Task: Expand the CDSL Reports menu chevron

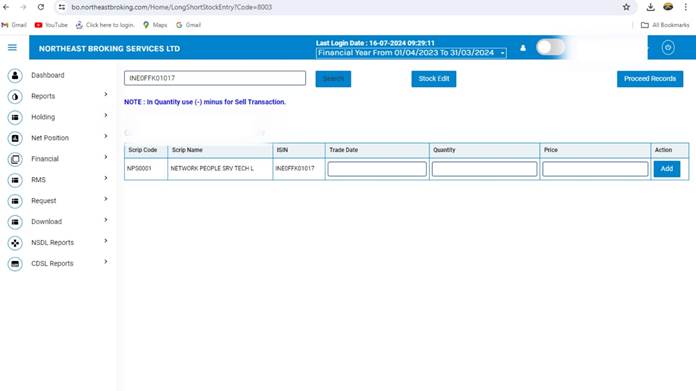Action: (x=106, y=261)
